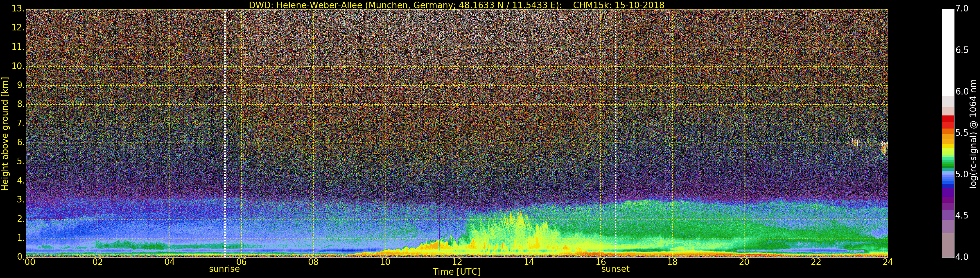
Task: Click the height axis tick label '1.'
Action: [x=21, y=238]
